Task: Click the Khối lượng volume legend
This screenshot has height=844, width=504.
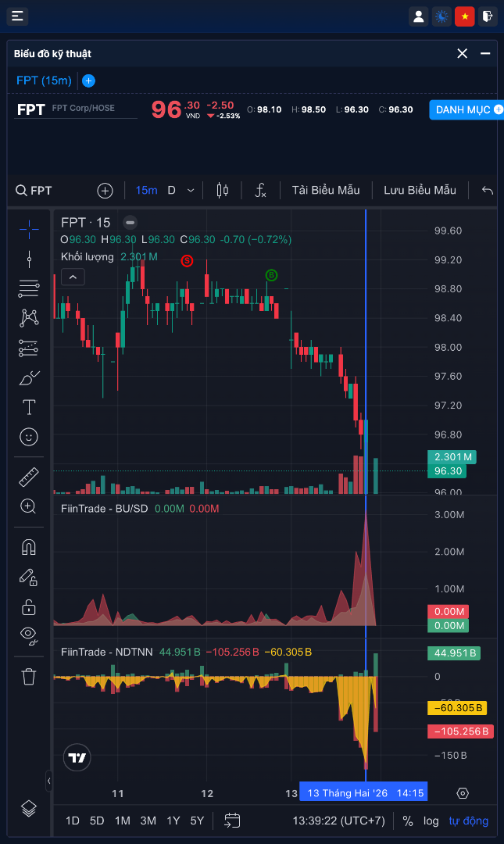Action: point(88,257)
